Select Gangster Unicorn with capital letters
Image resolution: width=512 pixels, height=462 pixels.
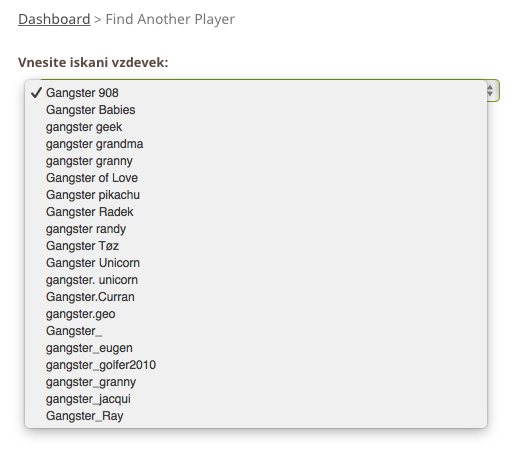pos(256,263)
